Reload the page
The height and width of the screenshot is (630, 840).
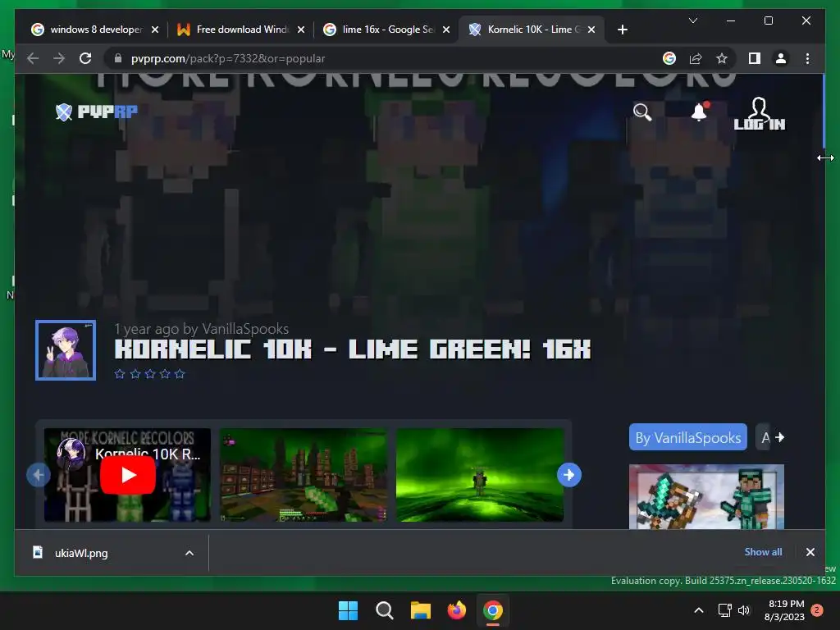(85, 58)
